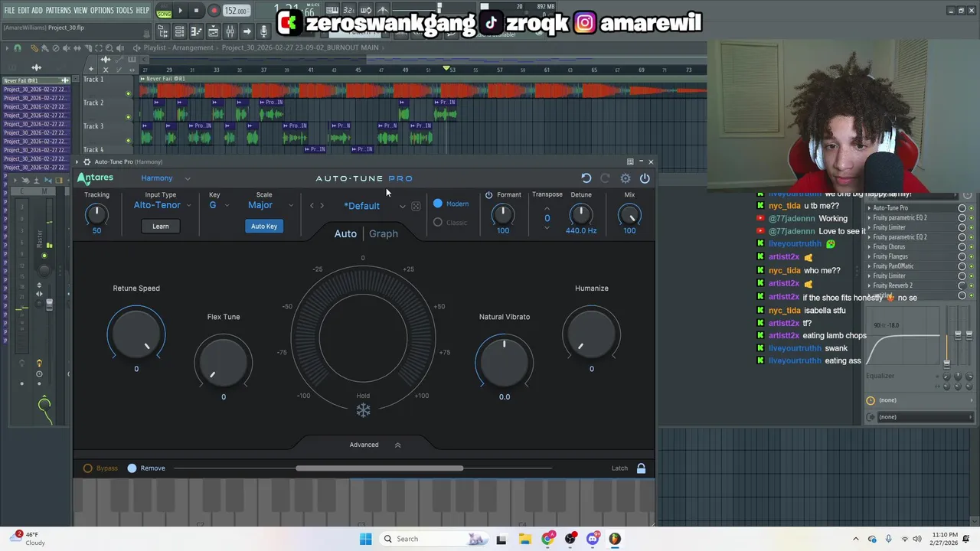Open the Scale Major dropdown

[x=269, y=205]
